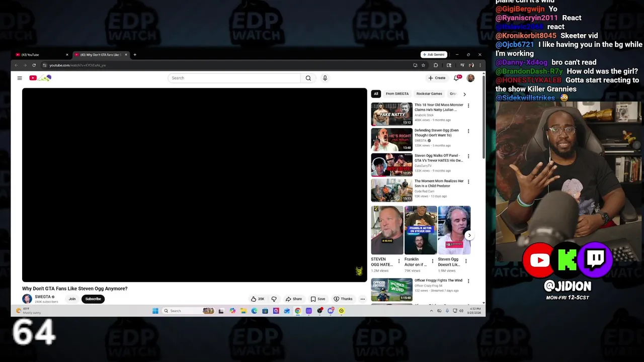Screen dimensions: 644x362
Task: Open options for 'Franklin Actor on if...' short
Action: [x=432, y=261]
